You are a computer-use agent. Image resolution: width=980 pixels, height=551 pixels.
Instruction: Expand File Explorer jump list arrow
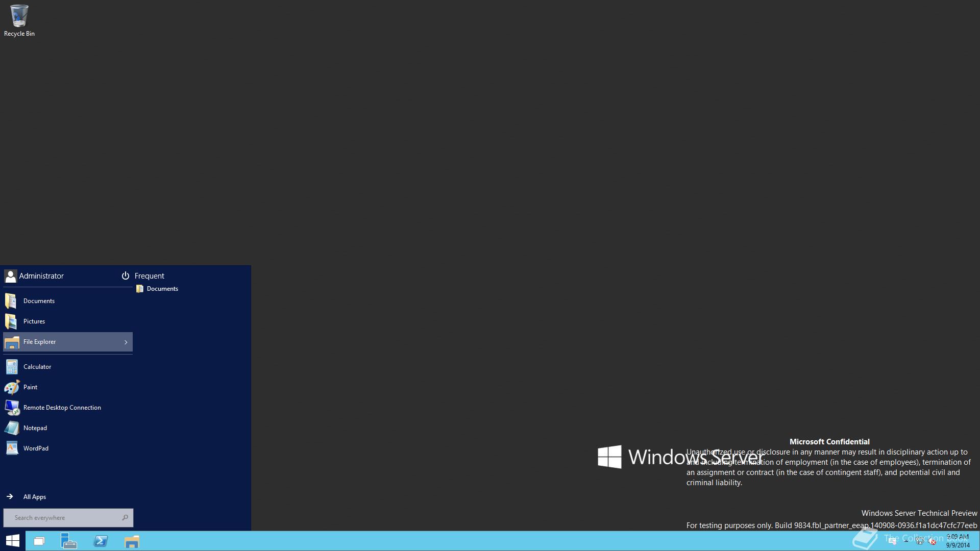pyautogui.click(x=126, y=342)
